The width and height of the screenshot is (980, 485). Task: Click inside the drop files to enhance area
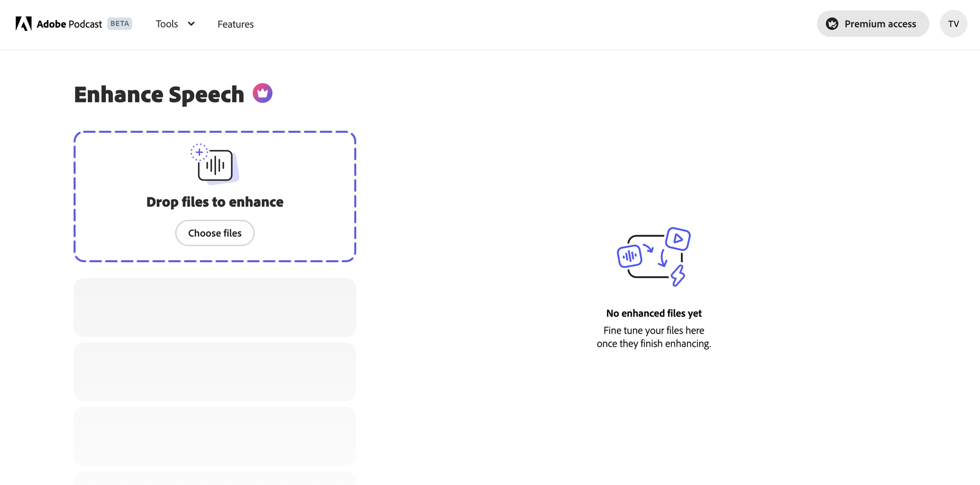tap(215, 196)
